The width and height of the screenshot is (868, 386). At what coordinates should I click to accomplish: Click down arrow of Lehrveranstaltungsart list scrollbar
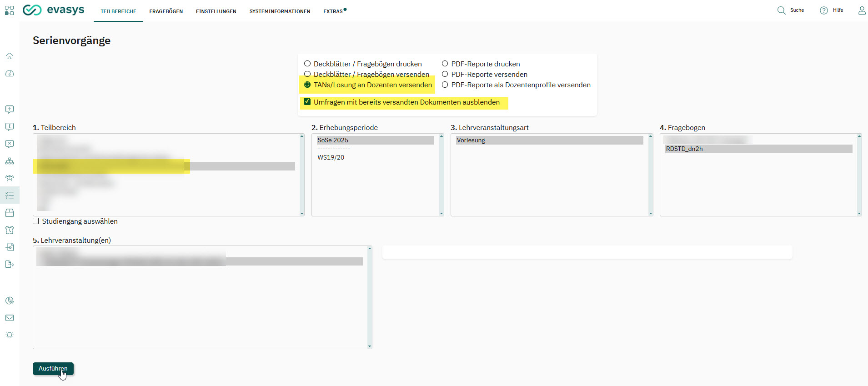pyautogui.click(x=650, y=213)
